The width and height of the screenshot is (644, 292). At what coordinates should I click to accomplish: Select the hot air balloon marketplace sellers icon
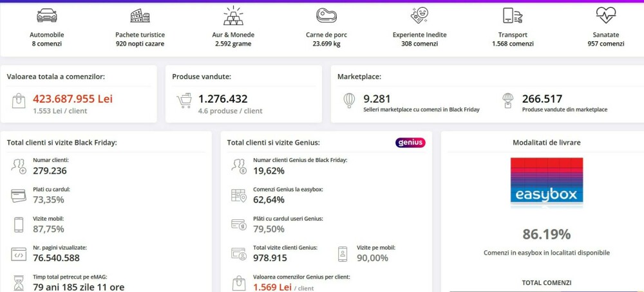pos(348,101)
